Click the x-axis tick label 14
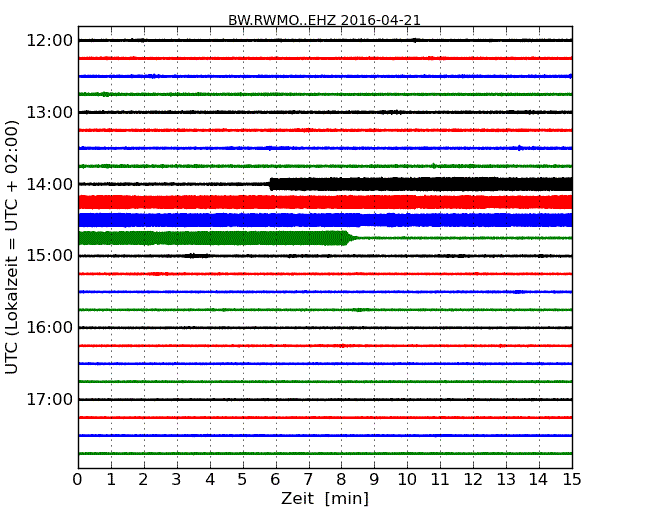650x520 pixels. coord(539,480)
